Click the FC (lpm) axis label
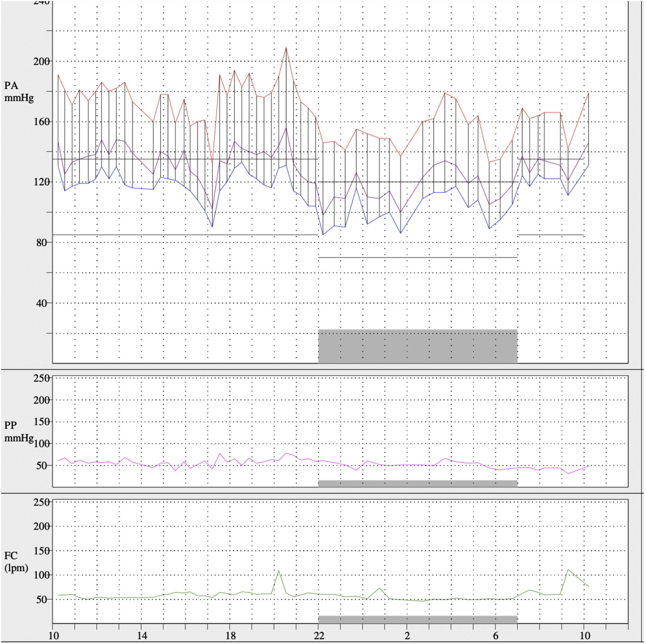The height and width of the screenshot is (644, 646). click(x=16, y=561)
